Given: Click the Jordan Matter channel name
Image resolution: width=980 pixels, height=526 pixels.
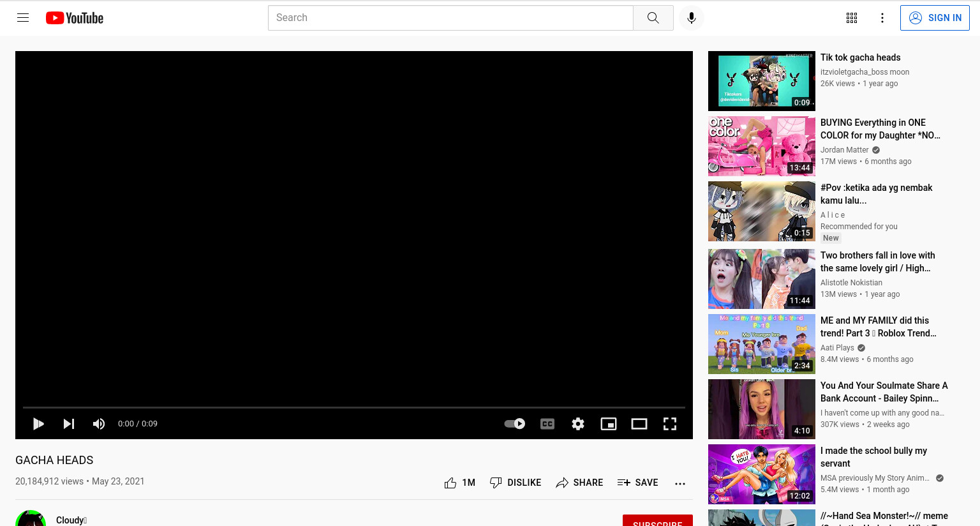Looking at the screenshot, I should coord(845,150).
